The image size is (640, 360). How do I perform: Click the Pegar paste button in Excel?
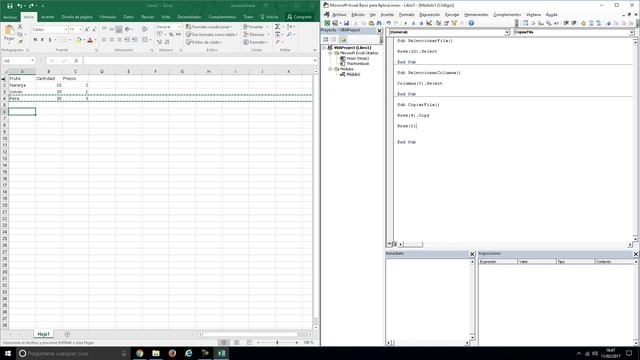click(x=9, y=33)
